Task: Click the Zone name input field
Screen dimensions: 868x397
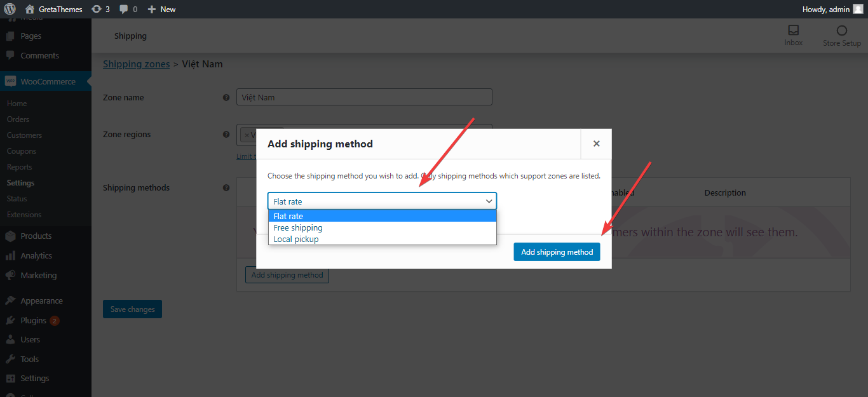Action: [x=364, y=97]
